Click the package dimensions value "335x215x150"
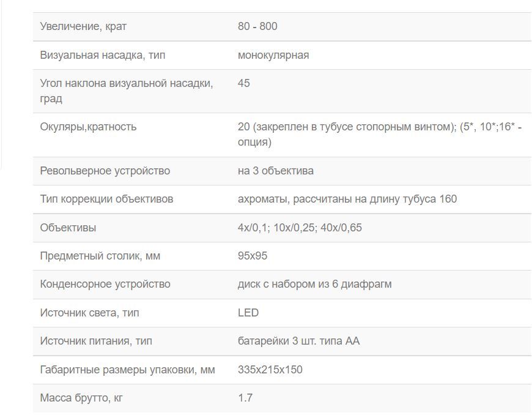This screenshot has width=532, height=415. (270, 370)
